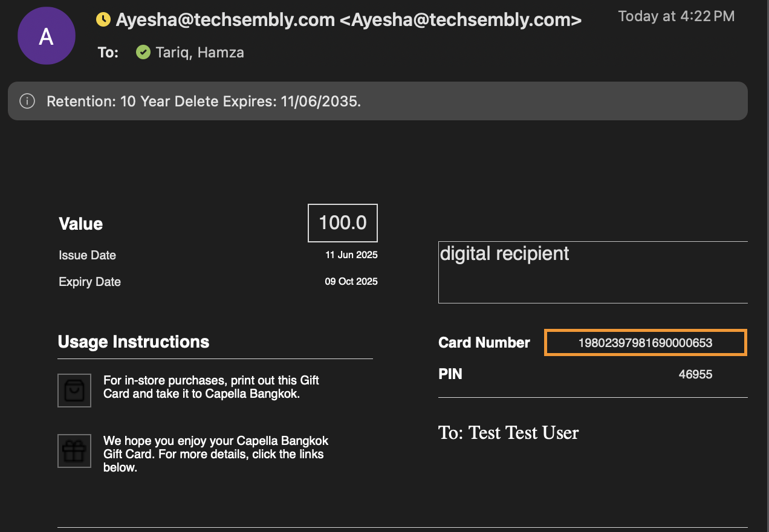The height and width of the screenshot is (532, 769).
Task: Click the gift box icon
Action: 74,451
